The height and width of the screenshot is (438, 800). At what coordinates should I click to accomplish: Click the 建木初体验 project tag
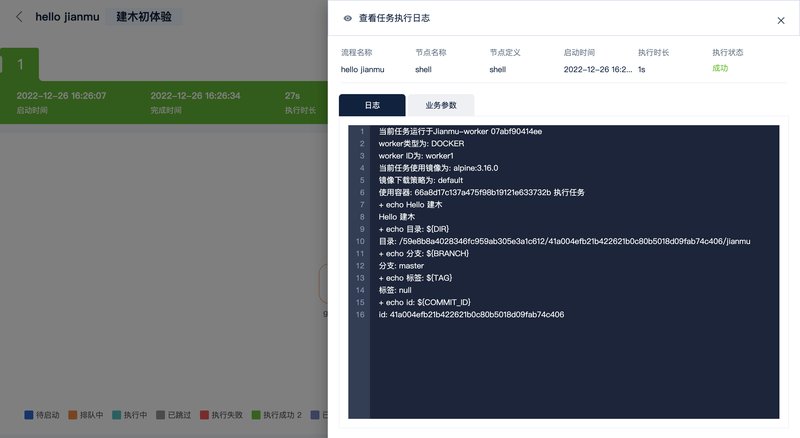point(144,17)
